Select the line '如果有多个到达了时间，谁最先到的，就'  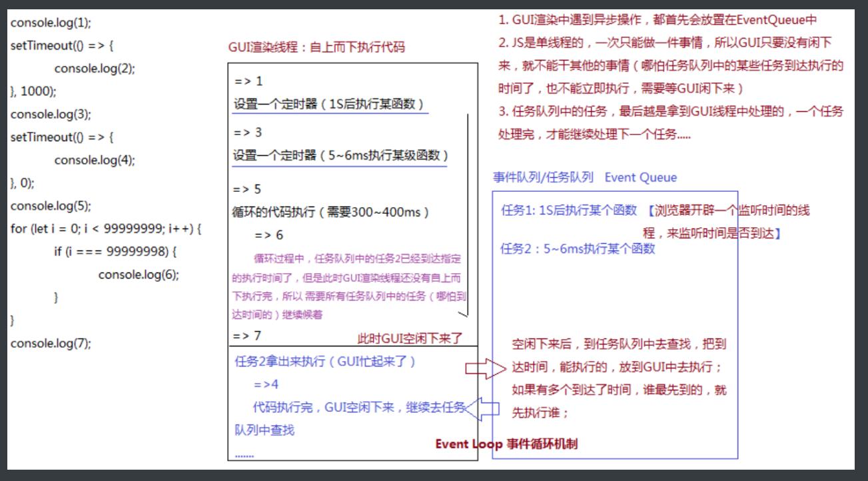(619, 390)
